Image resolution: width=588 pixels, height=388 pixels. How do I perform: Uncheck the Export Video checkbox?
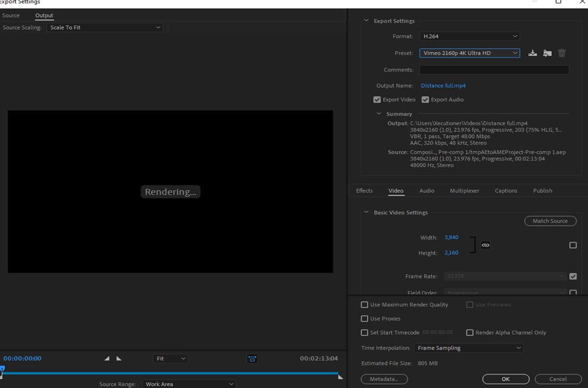point(377,100)
